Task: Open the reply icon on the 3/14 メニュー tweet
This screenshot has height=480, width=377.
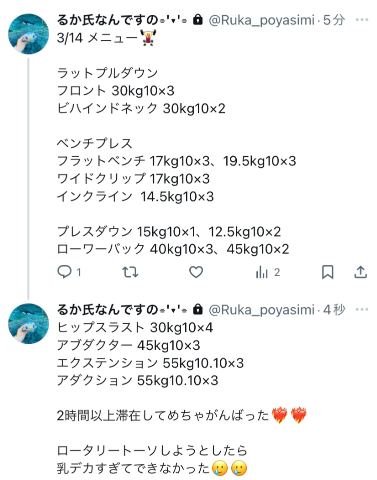Action: point(64,272)
